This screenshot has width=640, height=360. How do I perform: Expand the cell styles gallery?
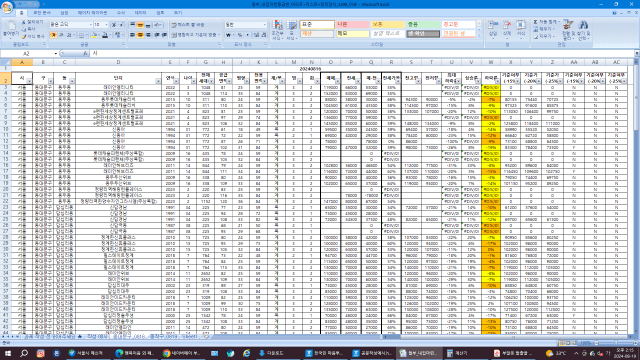click(x=479, y=36)
